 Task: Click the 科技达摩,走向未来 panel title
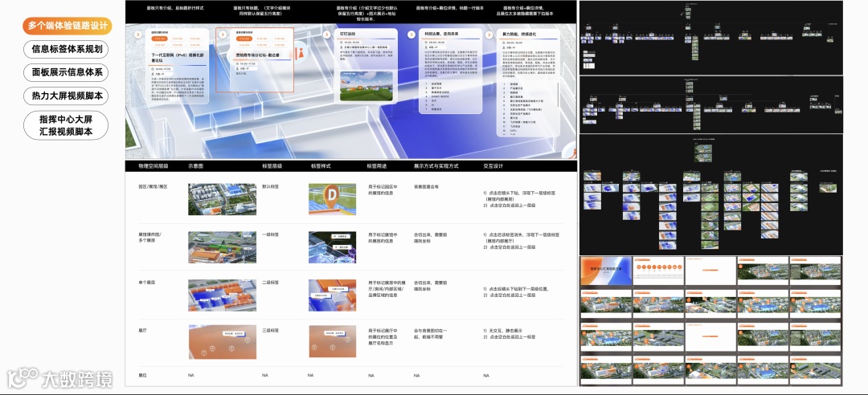click(x=442, y=35)
